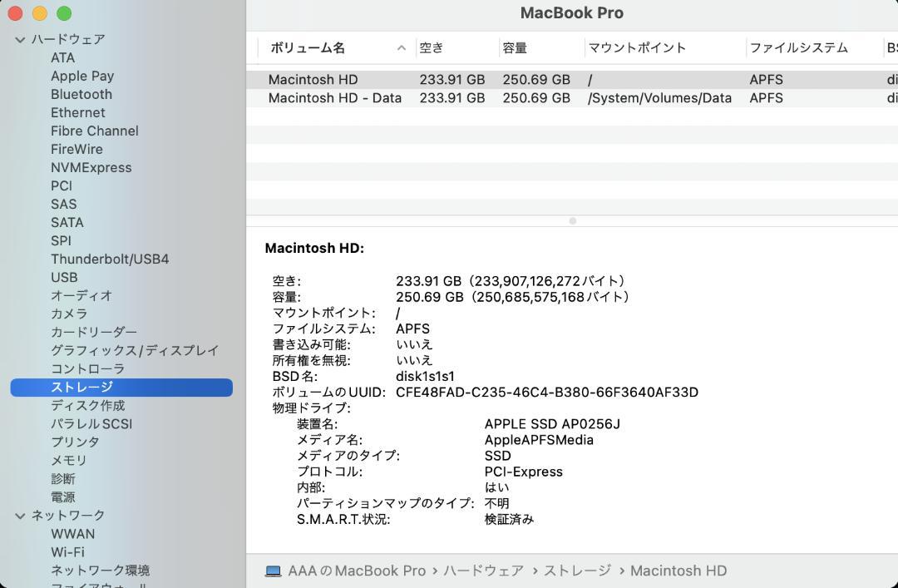This screenshot has height=588, width=898.
Task: Select the highlighted ストレージ item
Action: tap(121, 388)
